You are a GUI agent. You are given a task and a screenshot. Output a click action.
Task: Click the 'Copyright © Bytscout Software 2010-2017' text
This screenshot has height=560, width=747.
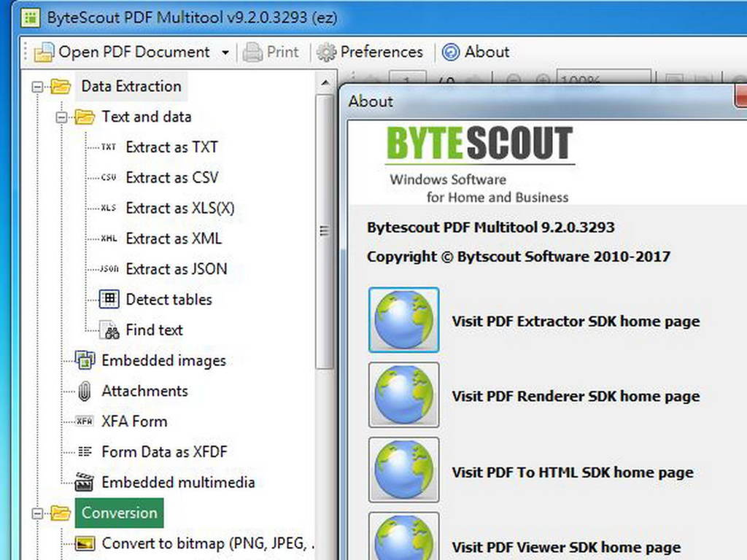point(519,257)
